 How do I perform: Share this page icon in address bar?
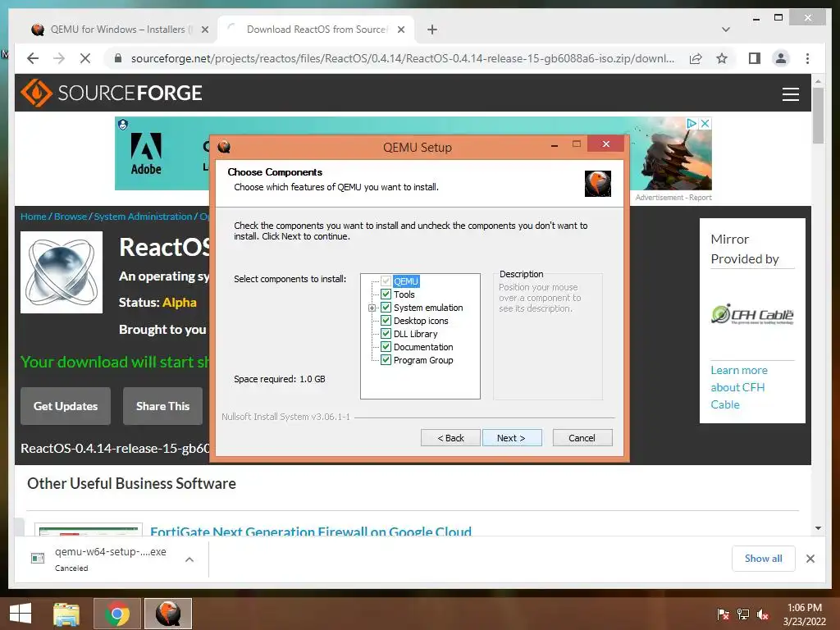[x=696, y=58]
